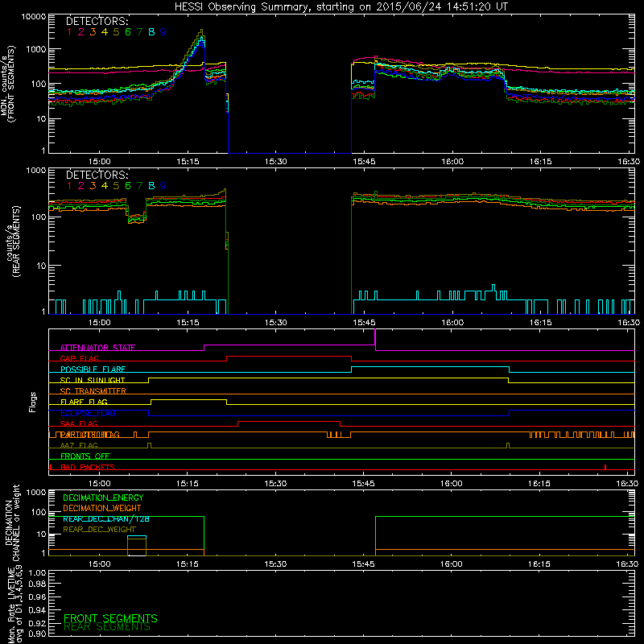Click the REAR_DEC_WEIGHT legend entry
This screenshot has width=644, height=644.
coord(99,530)
